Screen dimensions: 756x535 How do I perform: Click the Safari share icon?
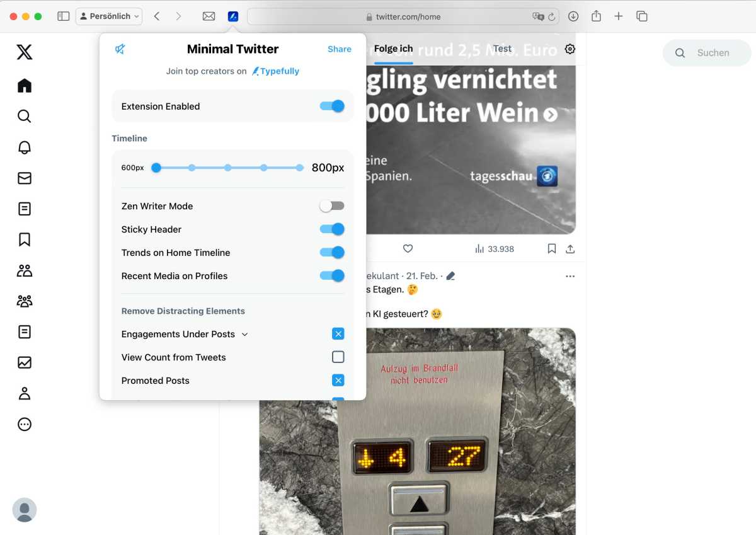pos(596,16)
